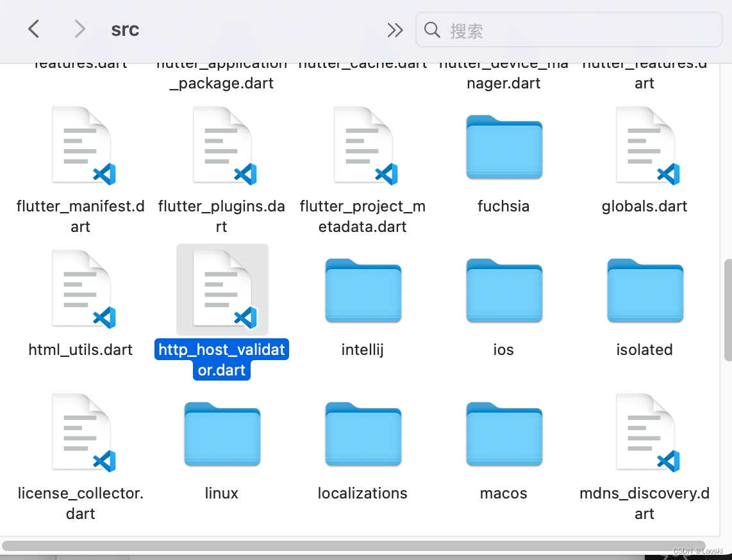Select the fuchsia folder icon

(504, 147)
